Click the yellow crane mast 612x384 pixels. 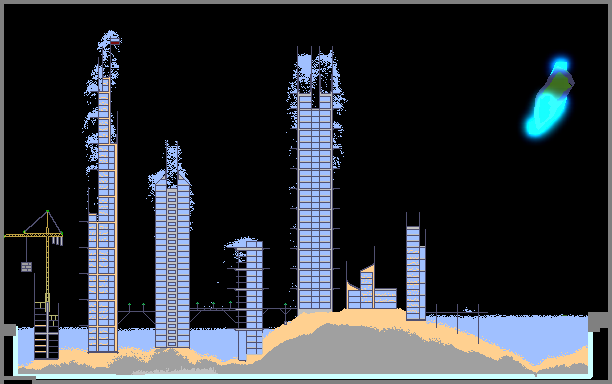(48, 261)
